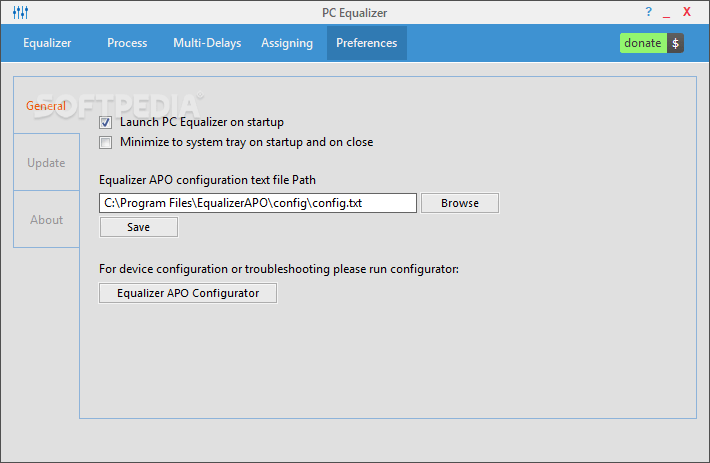Click the config file path input field
Screen dimensions: 710x463
point(258,203)
